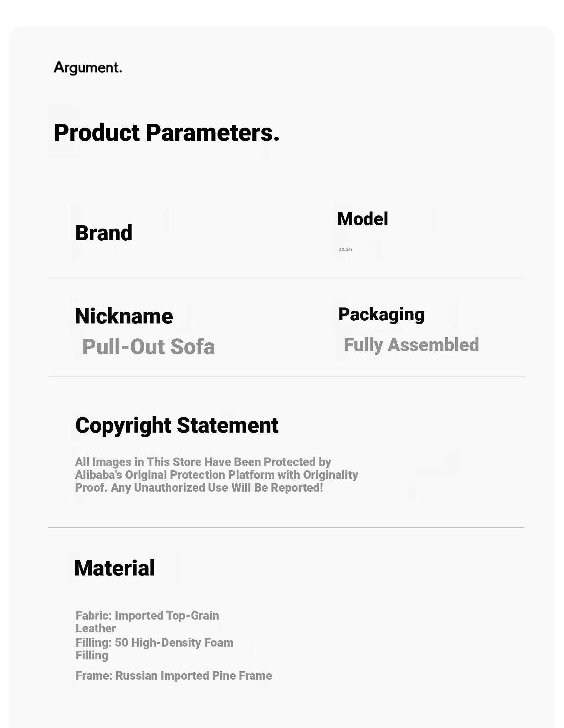Click the Model label
This screenshot has height=728, width=564.
point(362,219)
